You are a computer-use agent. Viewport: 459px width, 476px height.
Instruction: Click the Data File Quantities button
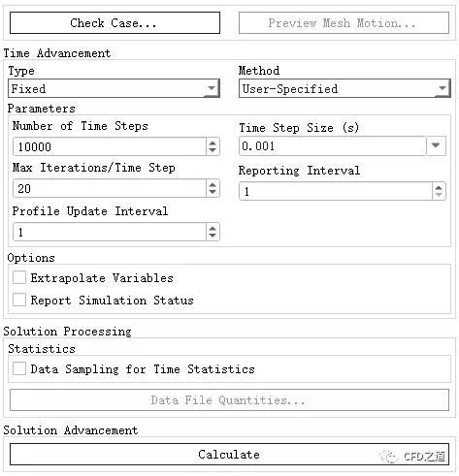[229, 400]
